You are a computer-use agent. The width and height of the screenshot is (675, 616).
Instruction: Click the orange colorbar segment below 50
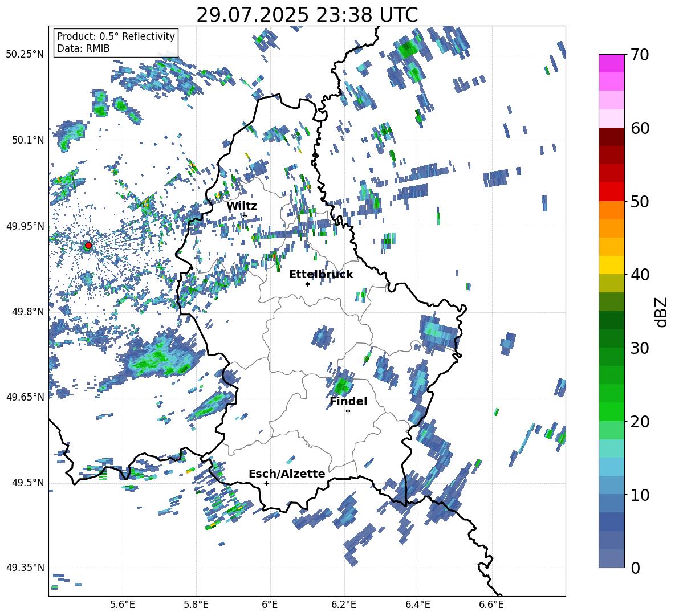[611, 210]
